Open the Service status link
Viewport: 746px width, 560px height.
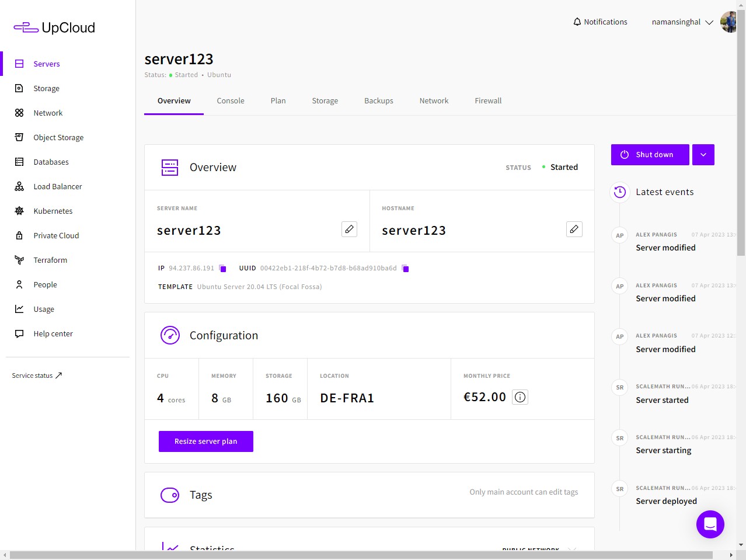pyautogui.click(x=37, y=375)
